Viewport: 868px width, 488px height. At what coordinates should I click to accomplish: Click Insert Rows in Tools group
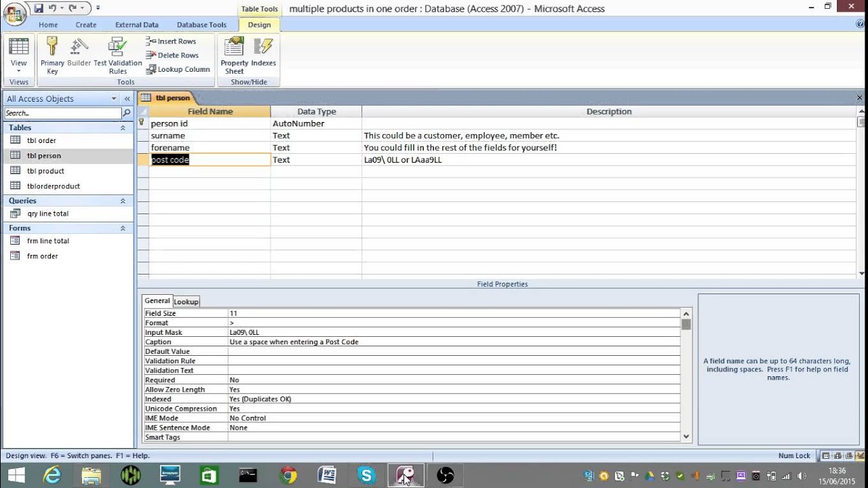click(171, 41)
